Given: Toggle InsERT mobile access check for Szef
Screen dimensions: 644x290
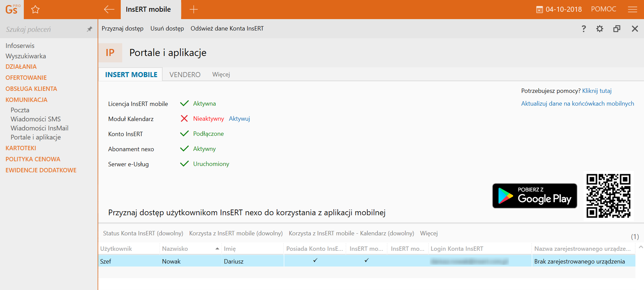Looking at the screenshot, I should (367, 260).
